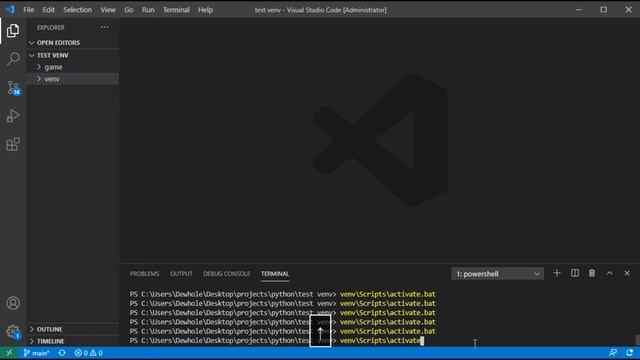Open the Accounts menu icon
This screenshot has width=640, height=360.
tap(13, 303)
